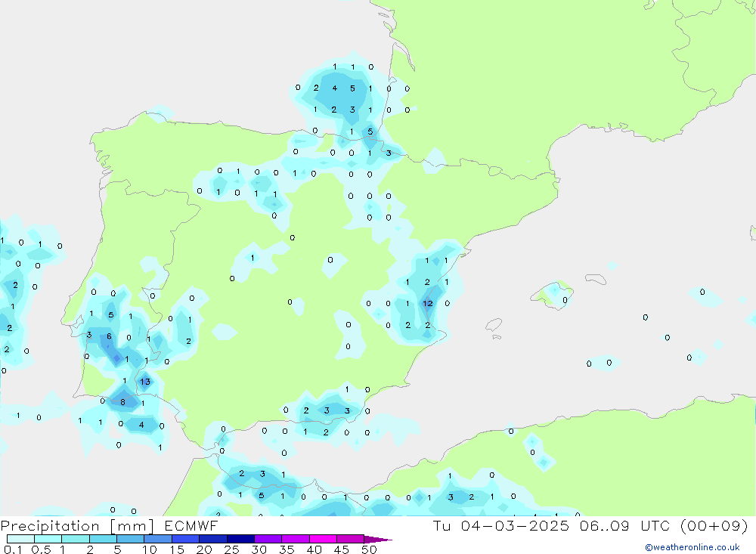This screenshot has height=554, width=756.
Task: Click the '40' legend scale label
Action: coord(314,549)
